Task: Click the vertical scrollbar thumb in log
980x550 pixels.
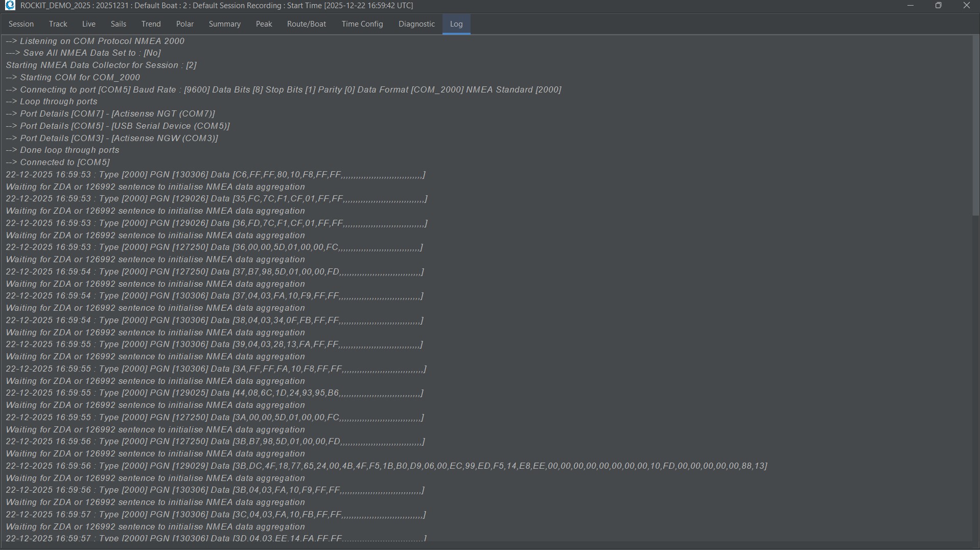Action: (975, 125)
